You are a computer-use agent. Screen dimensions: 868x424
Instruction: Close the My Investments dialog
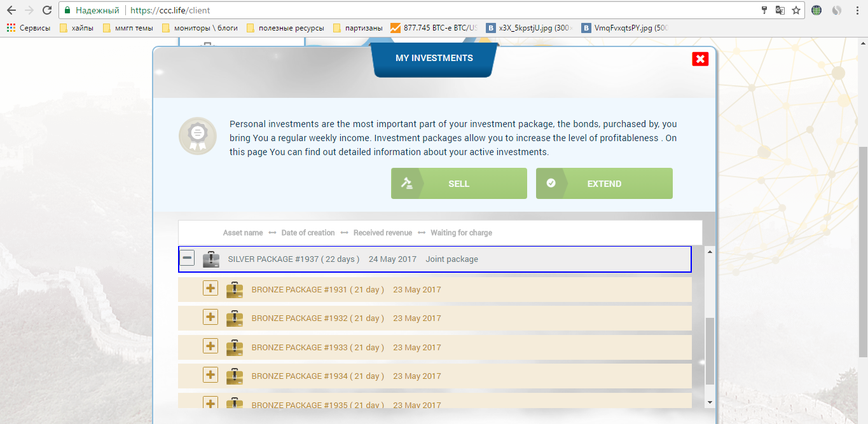(x=700, y=58)
